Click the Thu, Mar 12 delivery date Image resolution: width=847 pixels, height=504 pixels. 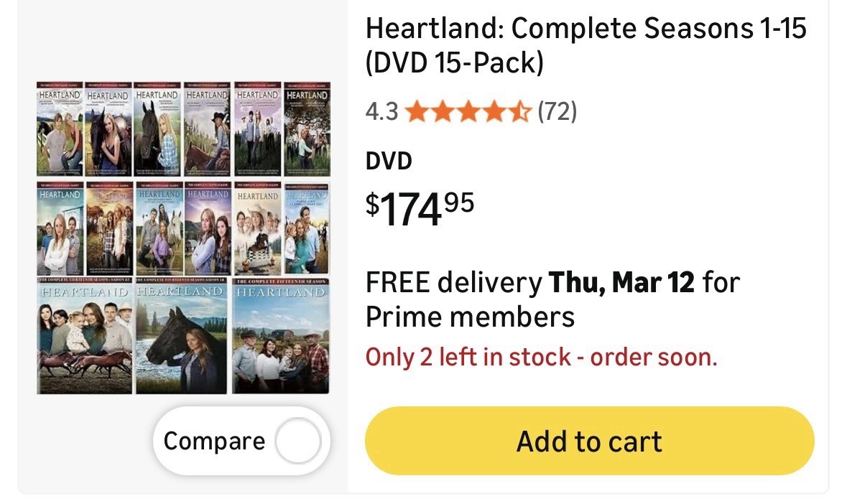click(621, 283)
